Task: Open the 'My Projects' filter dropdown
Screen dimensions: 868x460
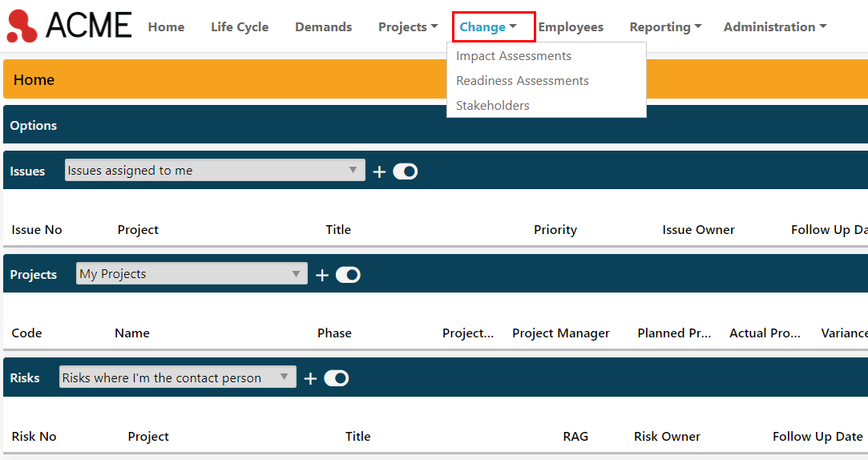Action: [192, 273]
